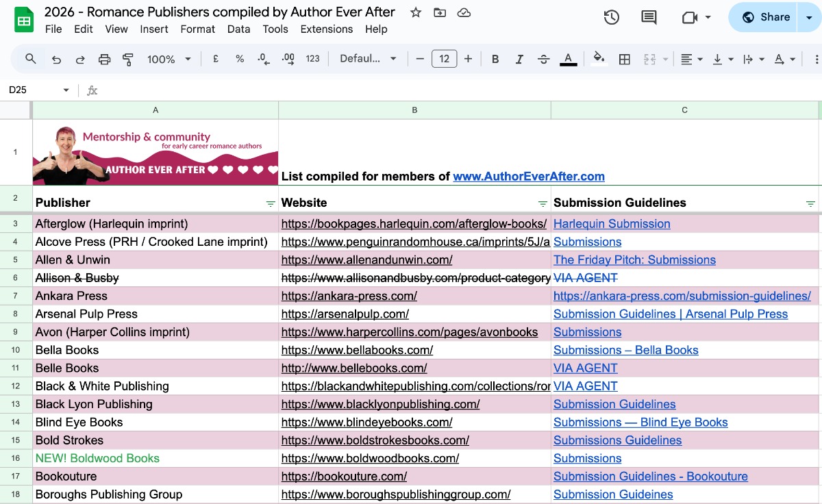The width and height of the screenshot is (822, 504).
Task: Open the comments panel icon
Action: 648,18
